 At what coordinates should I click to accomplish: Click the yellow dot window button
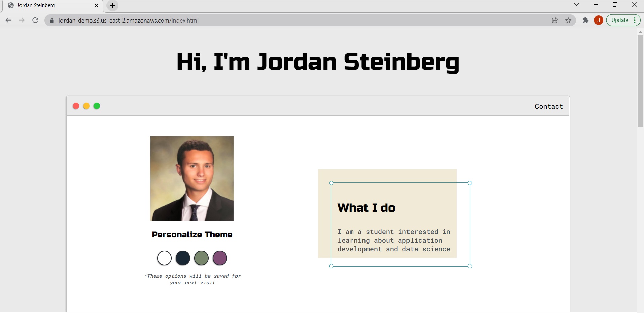click(86, 106)
